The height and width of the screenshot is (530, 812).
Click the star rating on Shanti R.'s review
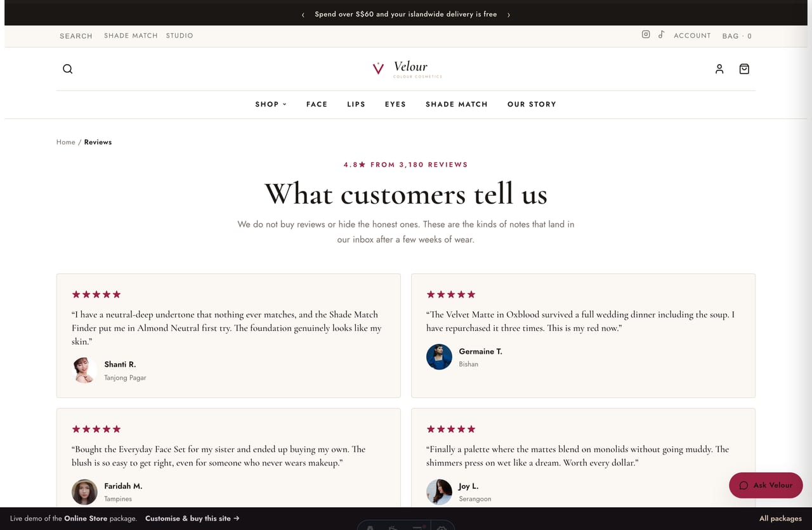(96, 294)
